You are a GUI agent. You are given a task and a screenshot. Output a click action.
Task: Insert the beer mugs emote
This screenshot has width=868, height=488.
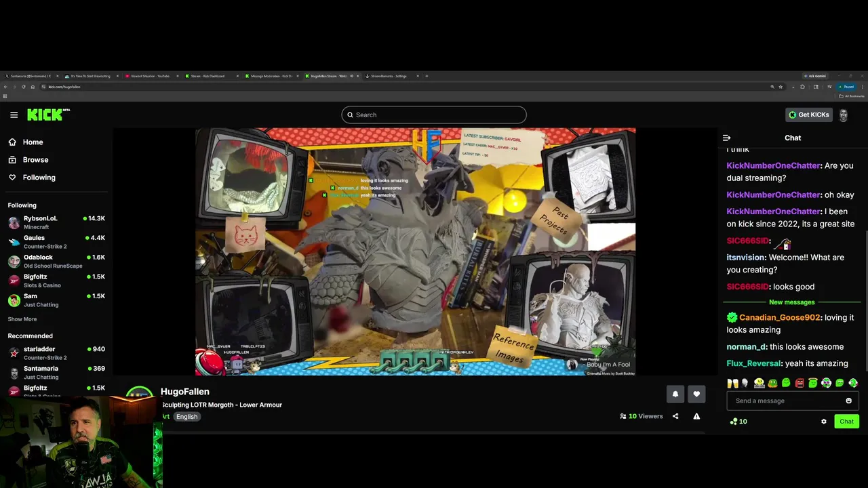coord(733,384)
